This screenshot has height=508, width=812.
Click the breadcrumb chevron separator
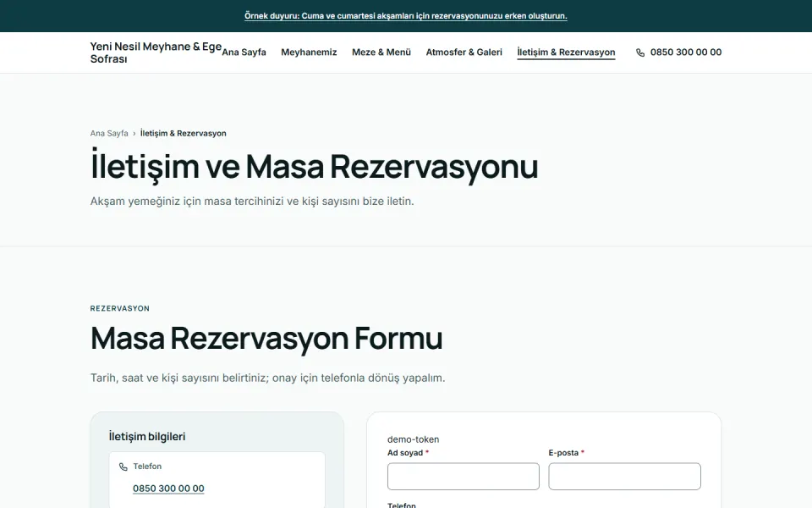(x=134, y=133)
